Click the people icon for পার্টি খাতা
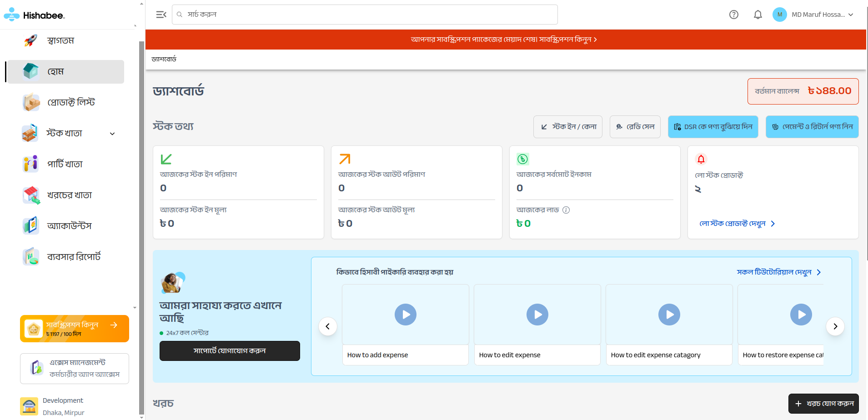This screenshot has height=420, width=868. point(31,164)
